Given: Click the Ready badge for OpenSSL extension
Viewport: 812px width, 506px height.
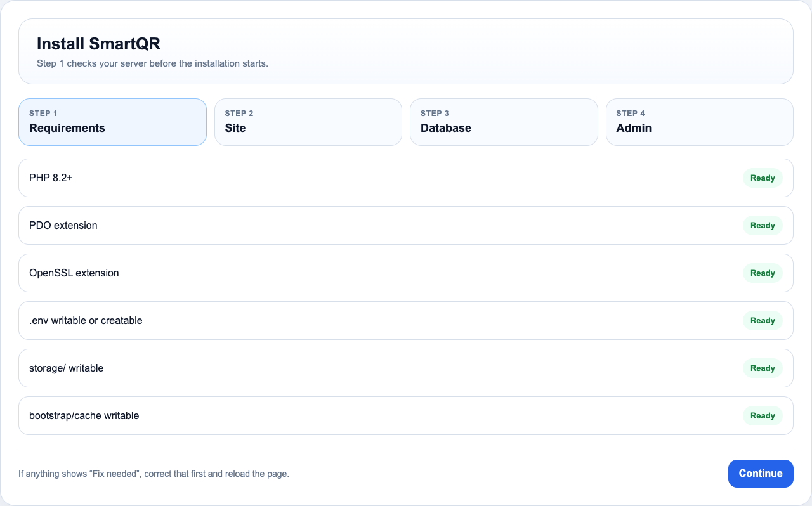Looking at the screenshot, I should 763,273.
